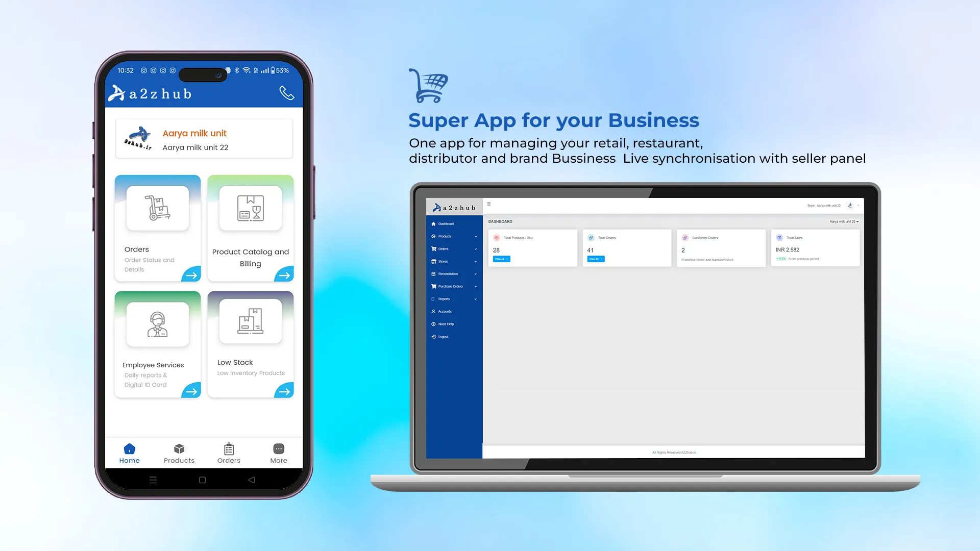Click the Purchase Orders sidebar icon
The height and width of the screenshot is (551, 980).
point(433,286)
